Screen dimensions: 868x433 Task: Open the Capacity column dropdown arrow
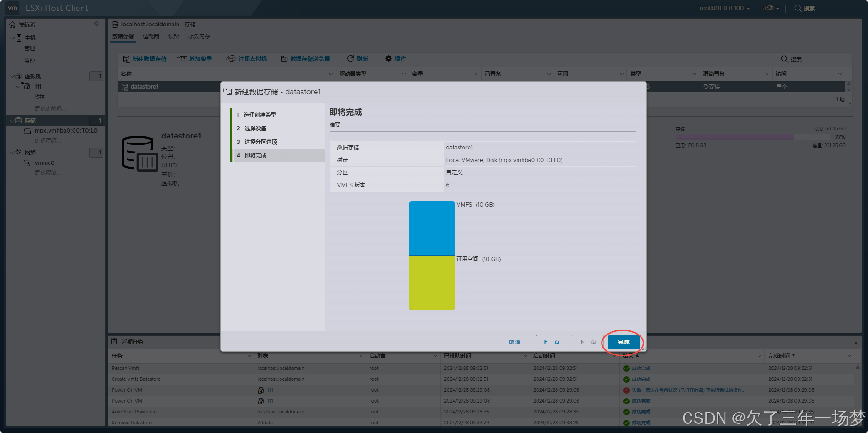477,74
